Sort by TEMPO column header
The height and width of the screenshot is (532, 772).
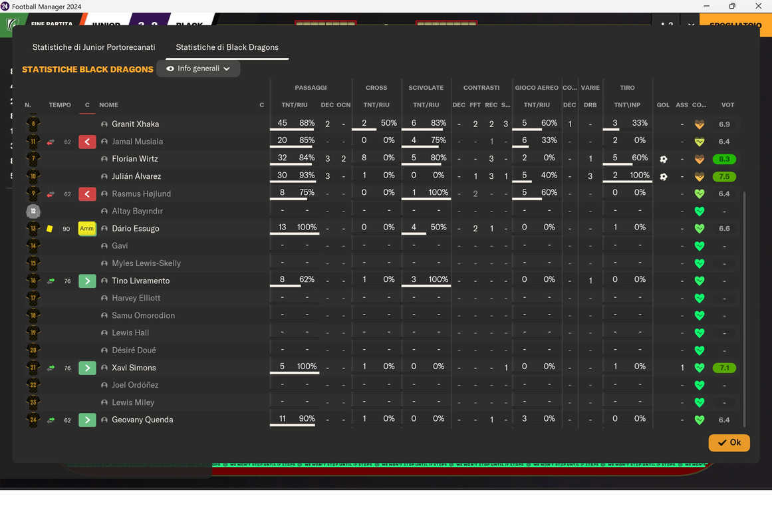click(60, 105)
